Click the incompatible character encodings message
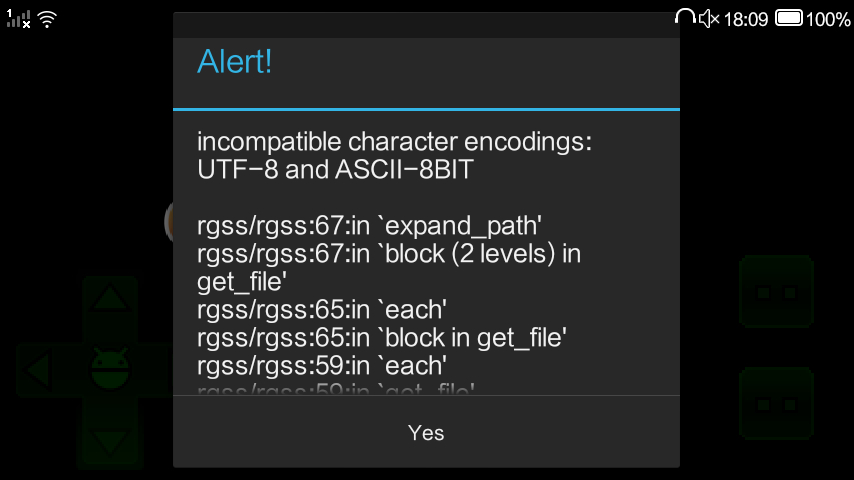 coord(395,156)
